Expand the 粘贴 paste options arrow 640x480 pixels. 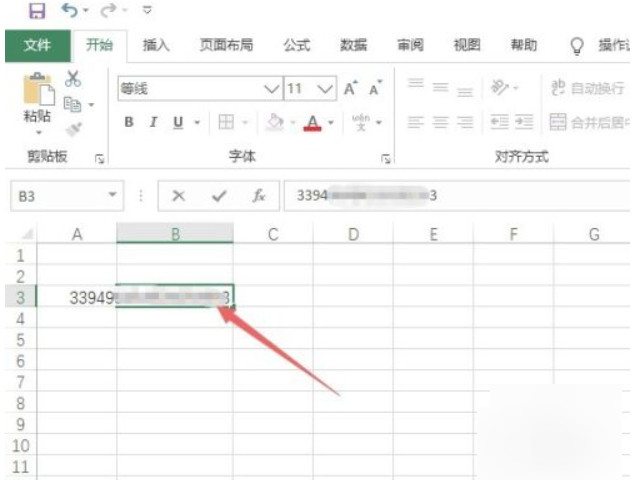click(39, 132)
